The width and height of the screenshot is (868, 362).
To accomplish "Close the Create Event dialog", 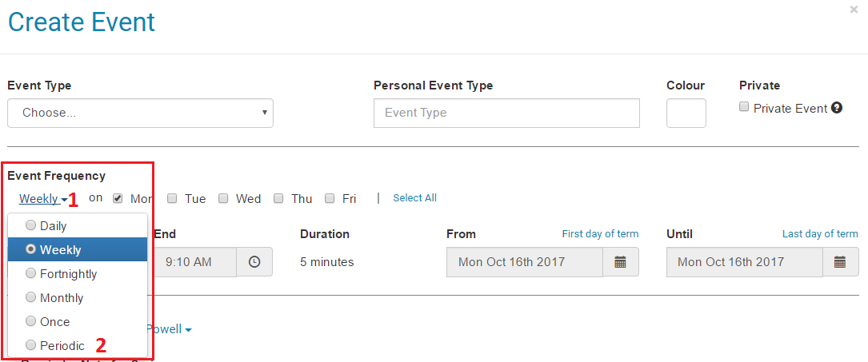I will pos(855,10).
